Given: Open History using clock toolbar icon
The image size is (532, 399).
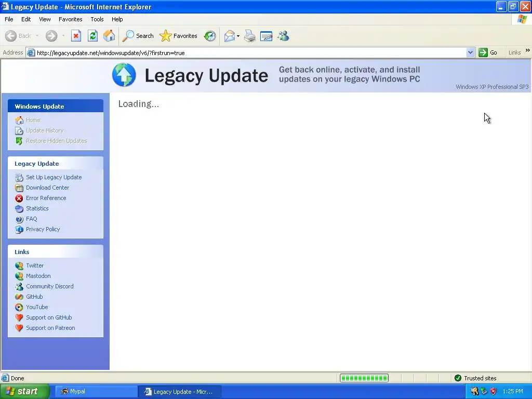Looking at the screenshot, I should (210, 36).
